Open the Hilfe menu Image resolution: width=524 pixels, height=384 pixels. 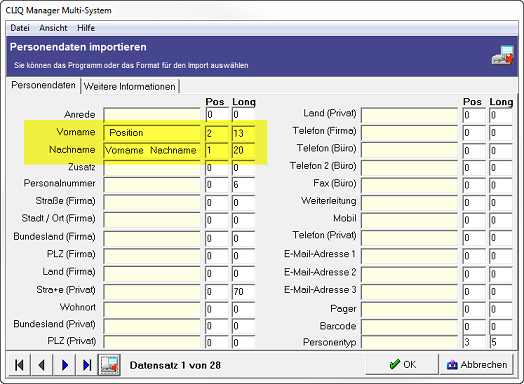(86, 28)
